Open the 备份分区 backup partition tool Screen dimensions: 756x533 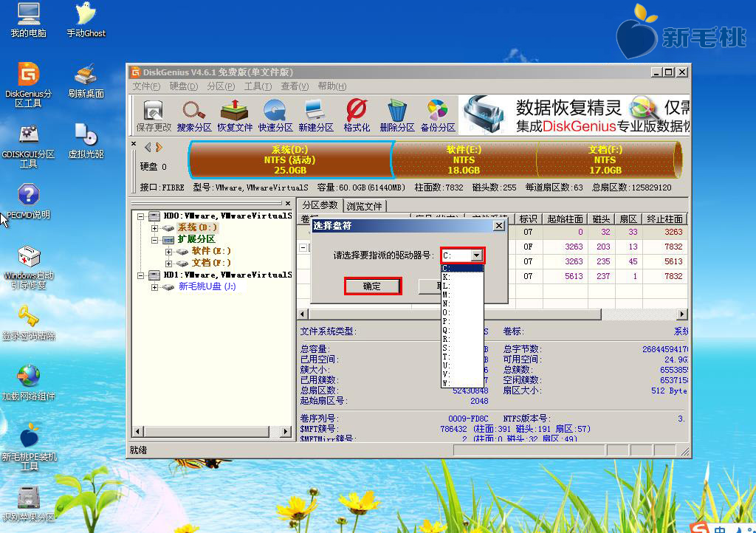point(438,116)
